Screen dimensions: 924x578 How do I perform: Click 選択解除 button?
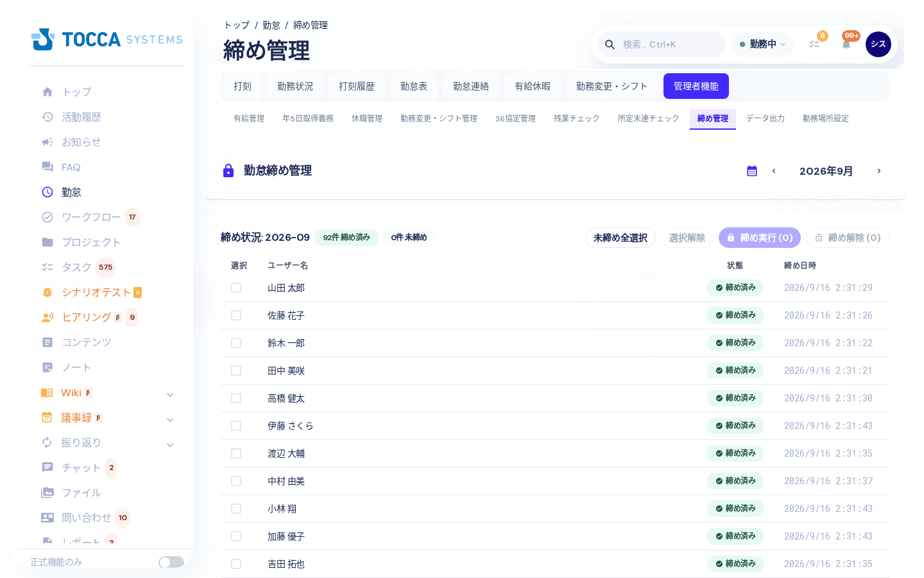[x=687, y=238]
